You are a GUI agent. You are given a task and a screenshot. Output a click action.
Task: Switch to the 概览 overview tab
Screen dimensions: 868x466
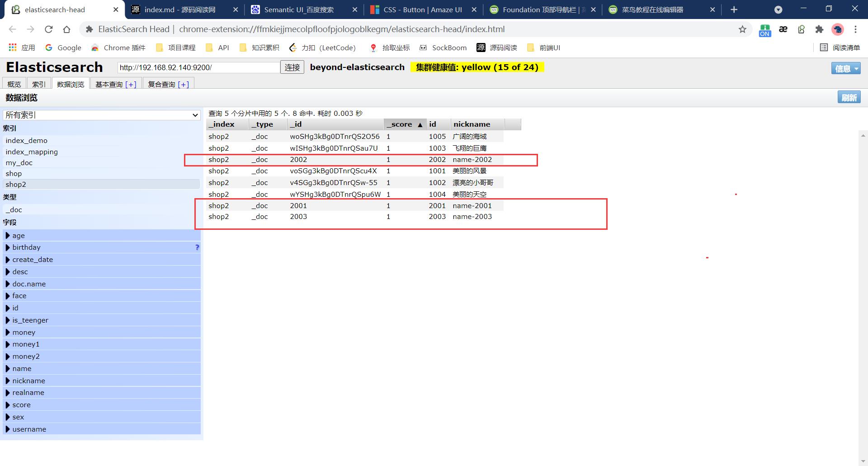point(14,84)
